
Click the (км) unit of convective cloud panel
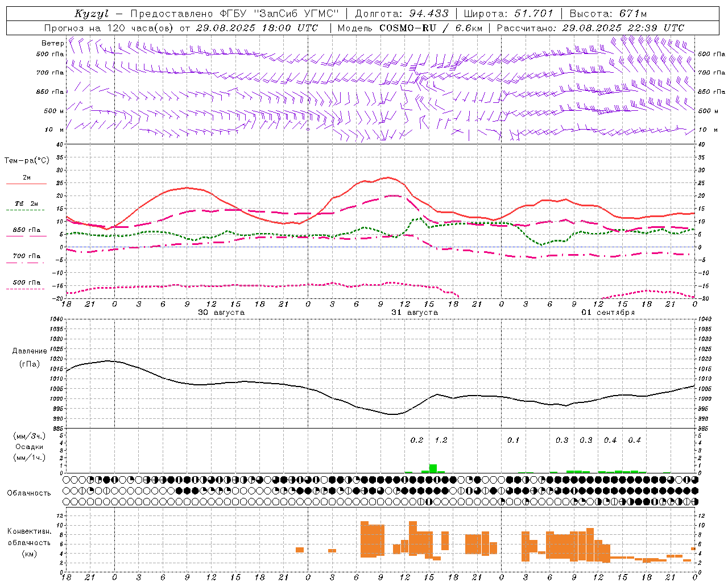(x=30, y=554)
